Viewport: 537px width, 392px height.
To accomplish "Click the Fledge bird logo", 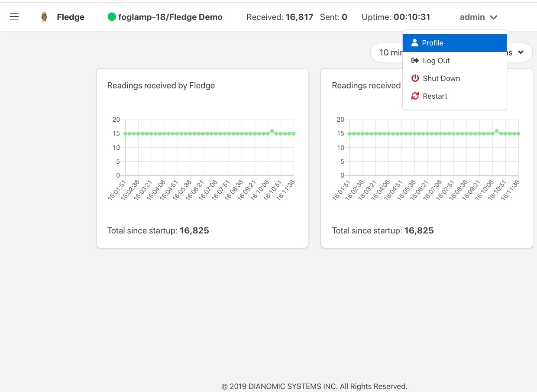I will pos(44,17).
